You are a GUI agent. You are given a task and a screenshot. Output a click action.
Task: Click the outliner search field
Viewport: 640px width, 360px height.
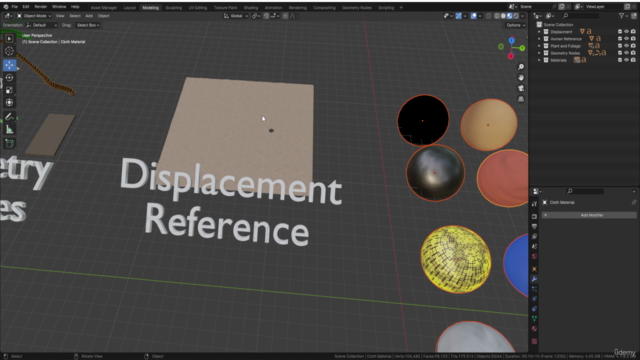(x=581, y=16)
